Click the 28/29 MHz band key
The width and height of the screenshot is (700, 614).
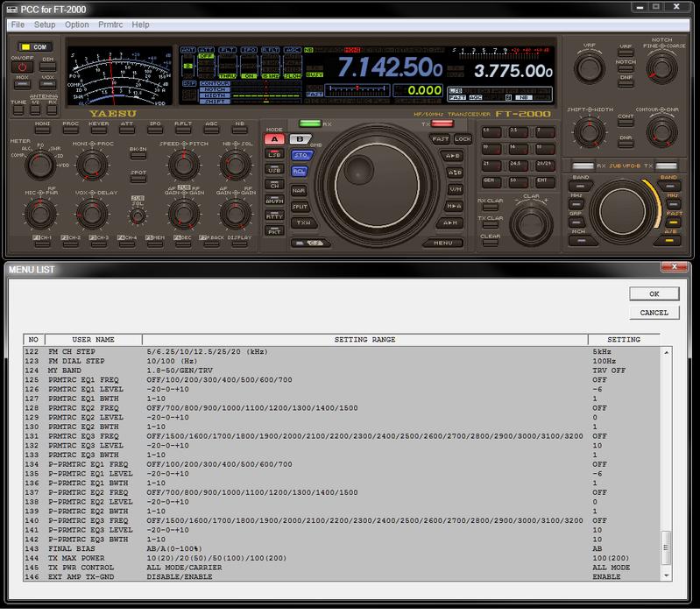pos(545,166)
